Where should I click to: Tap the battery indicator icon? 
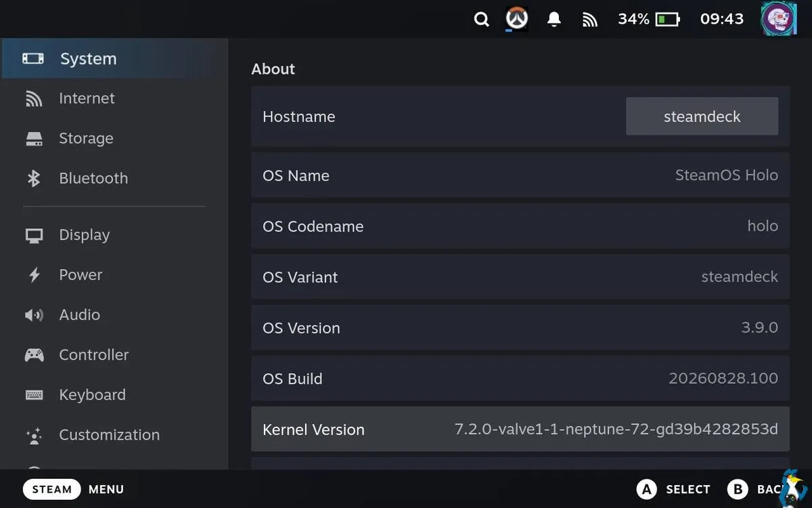[x=668, y=20]
